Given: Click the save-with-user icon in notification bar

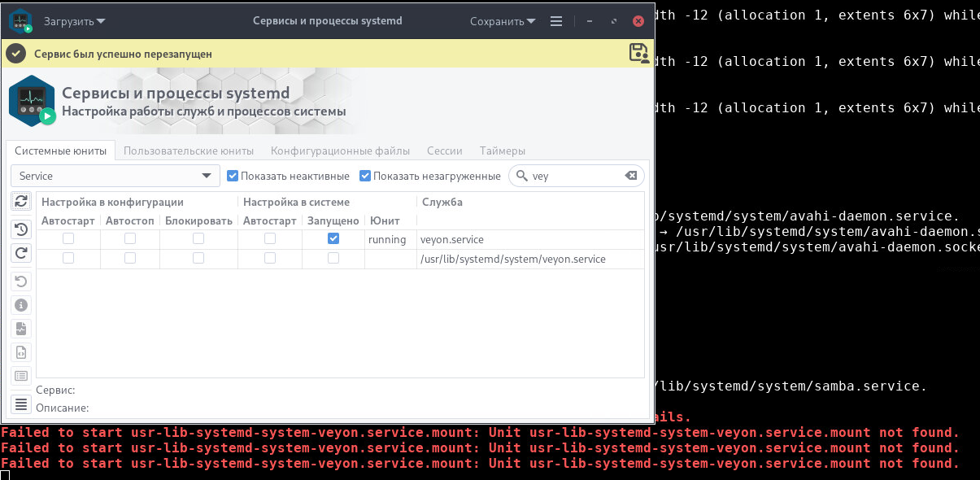Looking at the screenshot, I should point(639,54).
